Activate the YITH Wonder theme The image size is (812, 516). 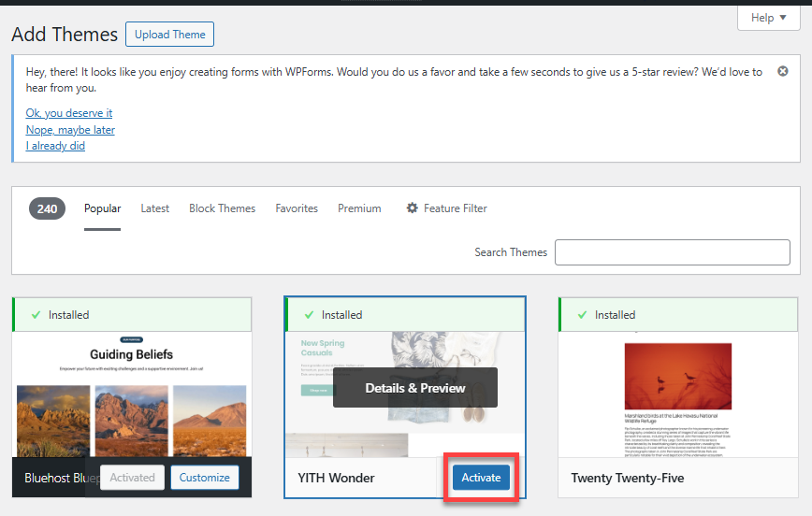pyautogui.click(x=481, y=477)
